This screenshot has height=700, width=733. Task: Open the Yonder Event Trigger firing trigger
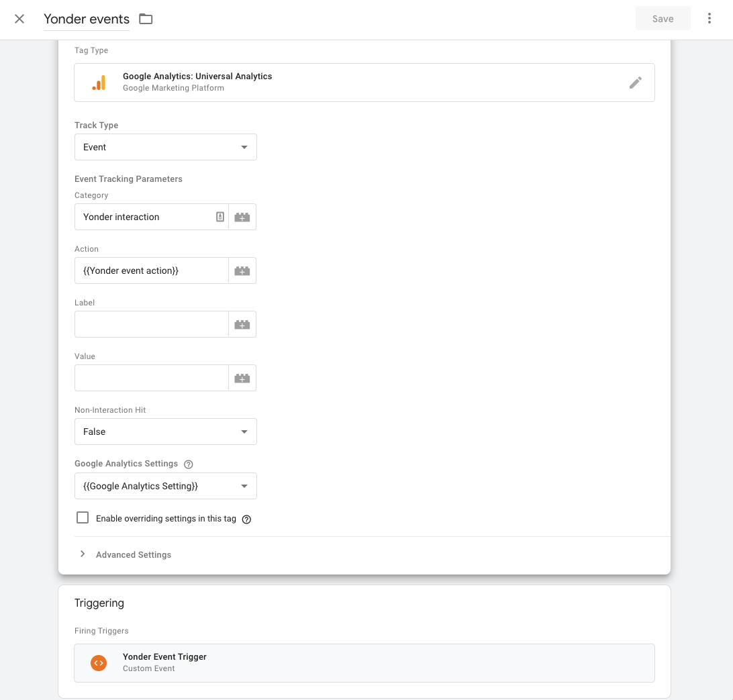click(x=364, y=663)
